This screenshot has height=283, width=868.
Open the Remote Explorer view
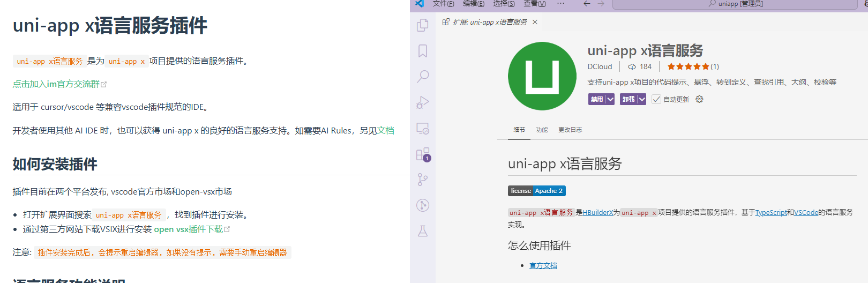point(423,129)
